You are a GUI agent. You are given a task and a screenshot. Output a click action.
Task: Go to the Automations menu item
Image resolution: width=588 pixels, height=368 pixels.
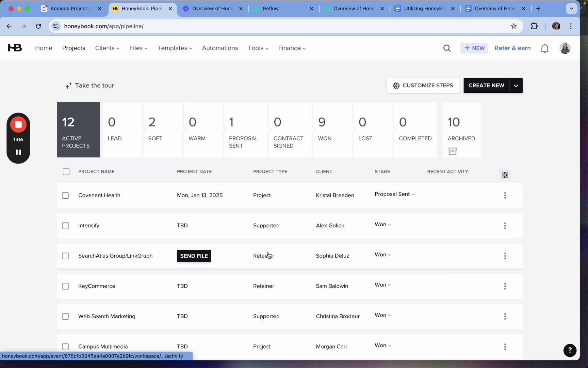click(220, 48)
